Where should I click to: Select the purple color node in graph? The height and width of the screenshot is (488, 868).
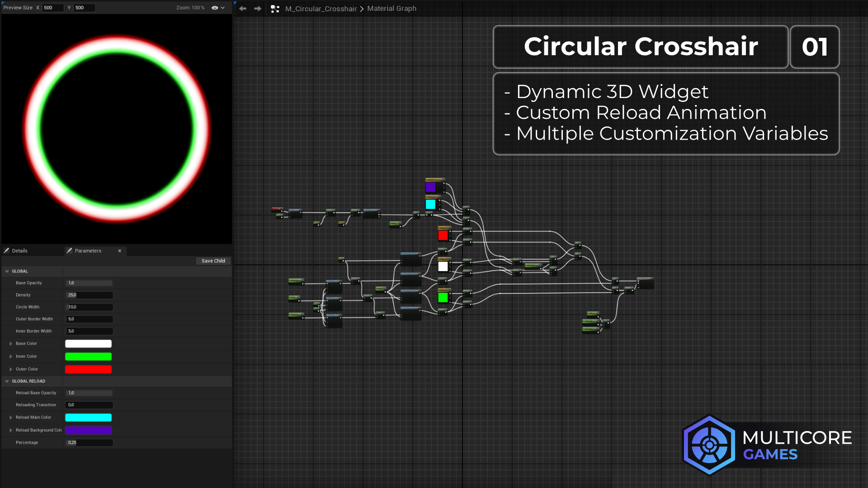(430, 187)
